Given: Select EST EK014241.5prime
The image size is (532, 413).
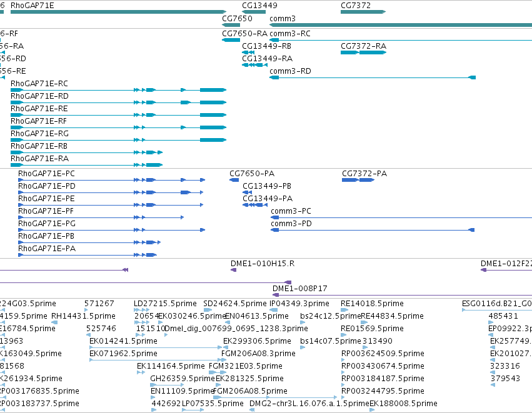Looking at the screenshot, I should click(156, 347).
